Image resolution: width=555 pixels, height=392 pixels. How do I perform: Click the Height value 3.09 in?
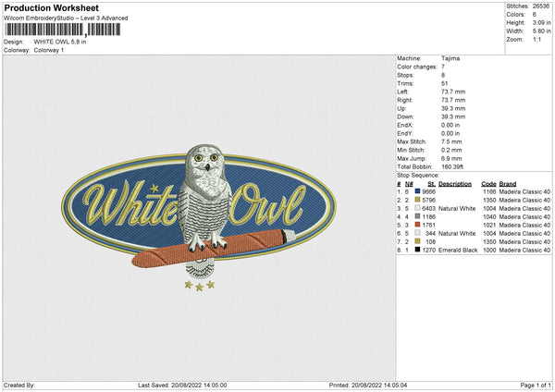point(541,22)
